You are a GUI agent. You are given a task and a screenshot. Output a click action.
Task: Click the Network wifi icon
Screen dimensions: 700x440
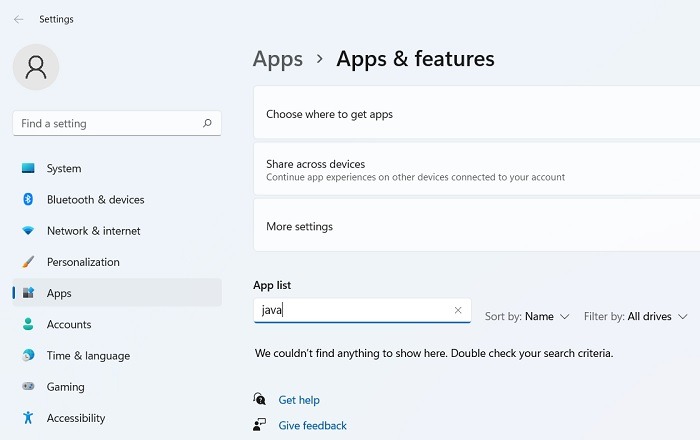click(x=28, y=231)
